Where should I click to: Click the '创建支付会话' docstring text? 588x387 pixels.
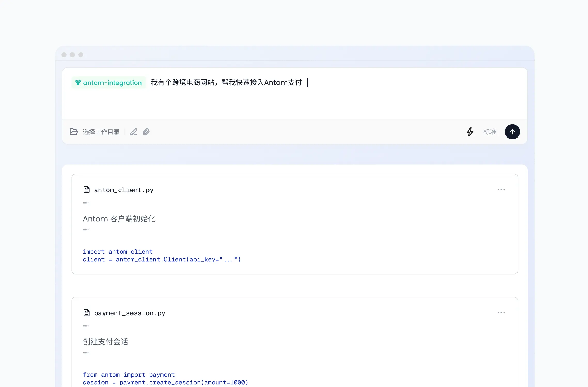pyautogui.click(x=105, y=342)
